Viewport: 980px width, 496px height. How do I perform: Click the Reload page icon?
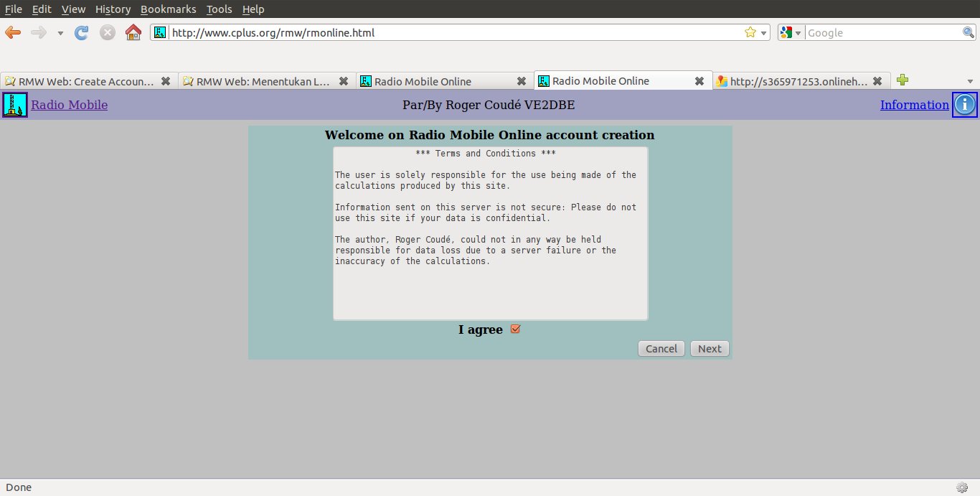(82, 32)
